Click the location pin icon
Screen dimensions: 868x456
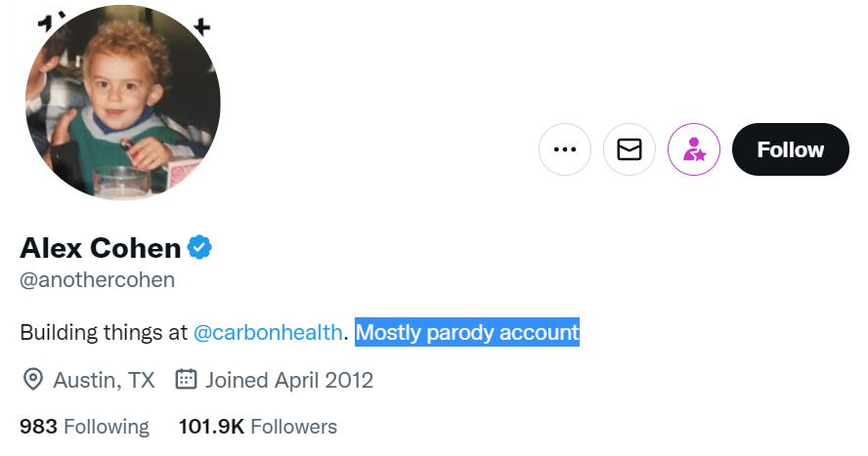32,380
